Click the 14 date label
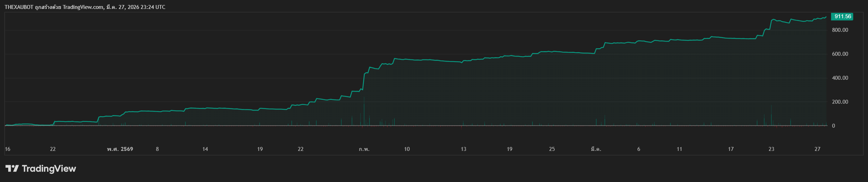 tap(205, 149)
